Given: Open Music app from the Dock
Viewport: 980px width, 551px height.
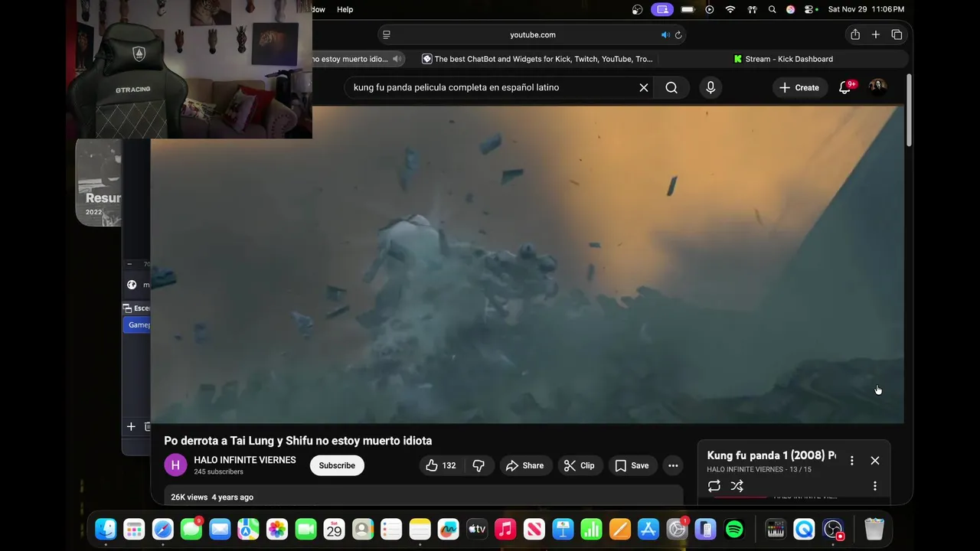Looking at the screenshot, I should 505,529.
